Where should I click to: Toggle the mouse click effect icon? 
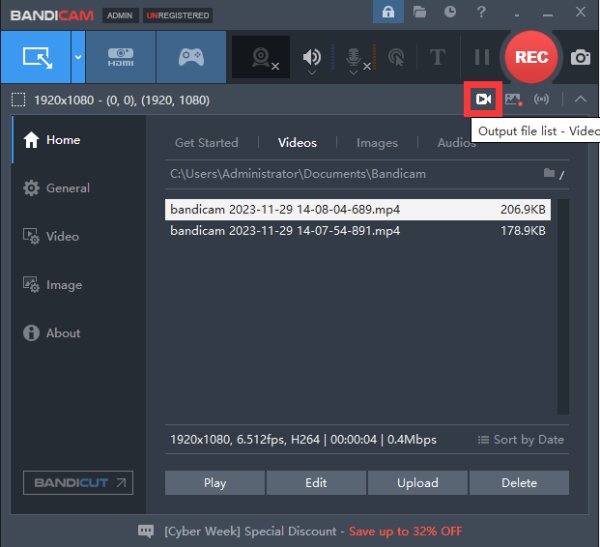tap(396, 58)
